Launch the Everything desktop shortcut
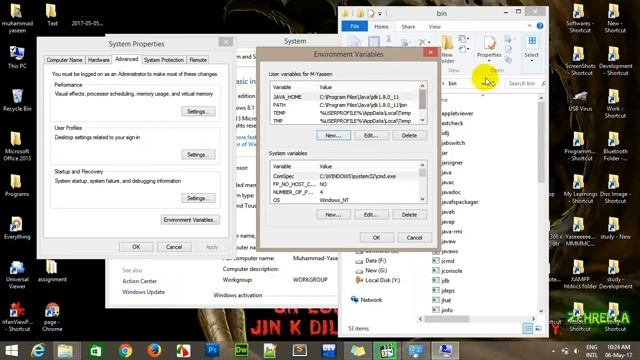Screen dimensions: 640x360 [17, 228]
